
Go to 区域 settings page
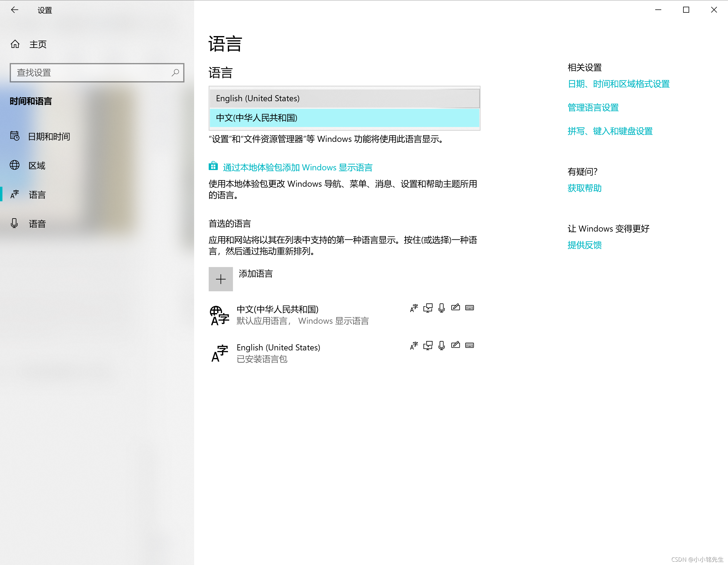point(37,165)
